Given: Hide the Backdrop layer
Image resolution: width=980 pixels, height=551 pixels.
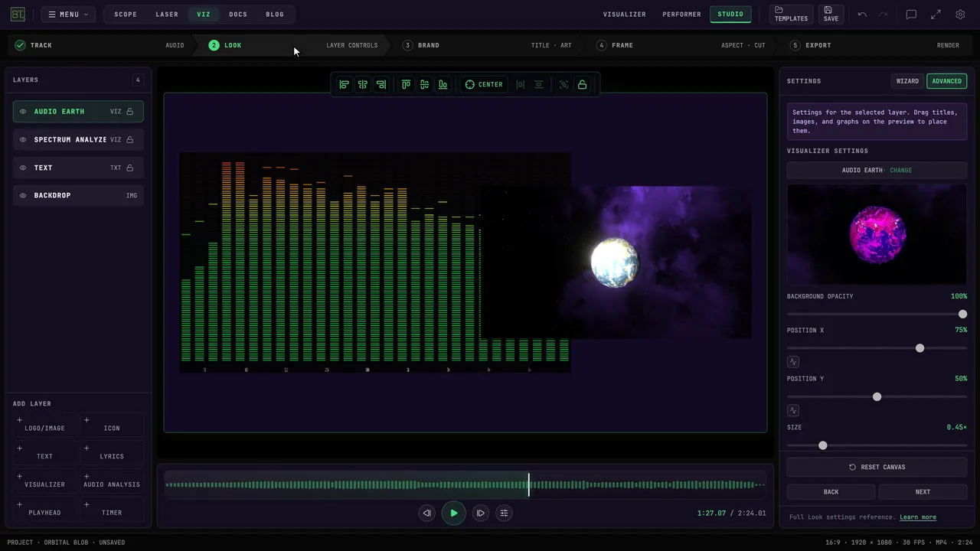Looking at the screenshot, I should click(23, 196).
